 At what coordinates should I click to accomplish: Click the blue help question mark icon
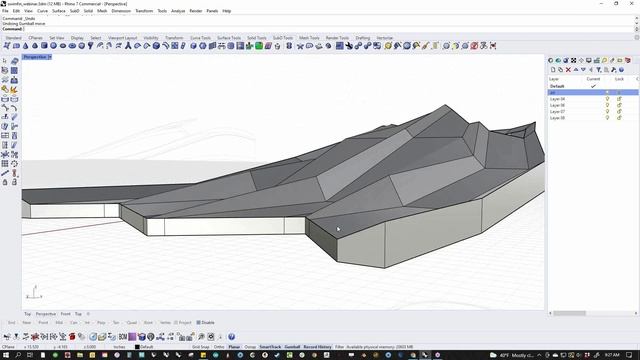231,337
